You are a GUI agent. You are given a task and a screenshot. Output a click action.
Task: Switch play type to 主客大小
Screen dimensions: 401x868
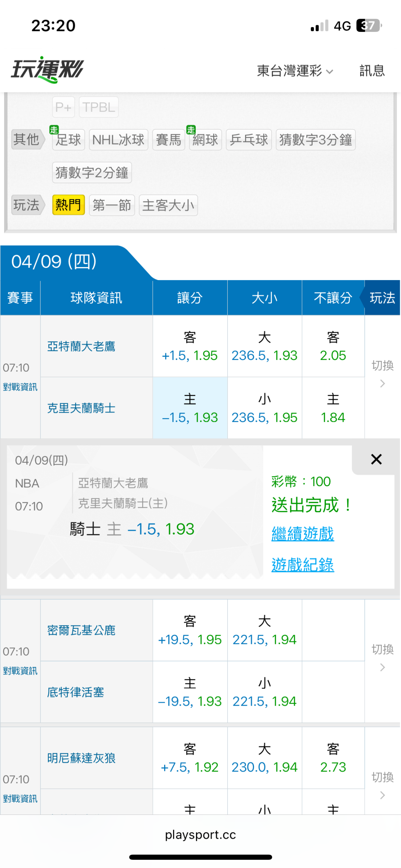coord(168,205)
